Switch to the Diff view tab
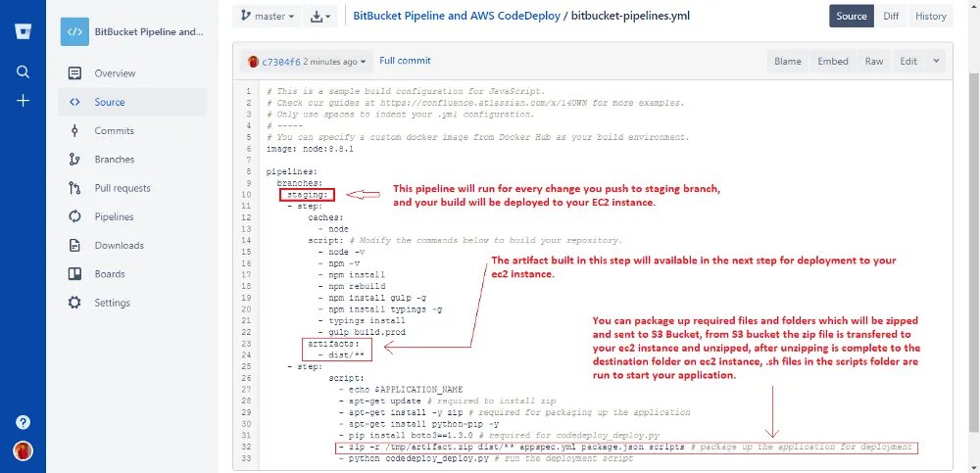Image resolution: width=980 pixels, height=473 pixels. 891,17
